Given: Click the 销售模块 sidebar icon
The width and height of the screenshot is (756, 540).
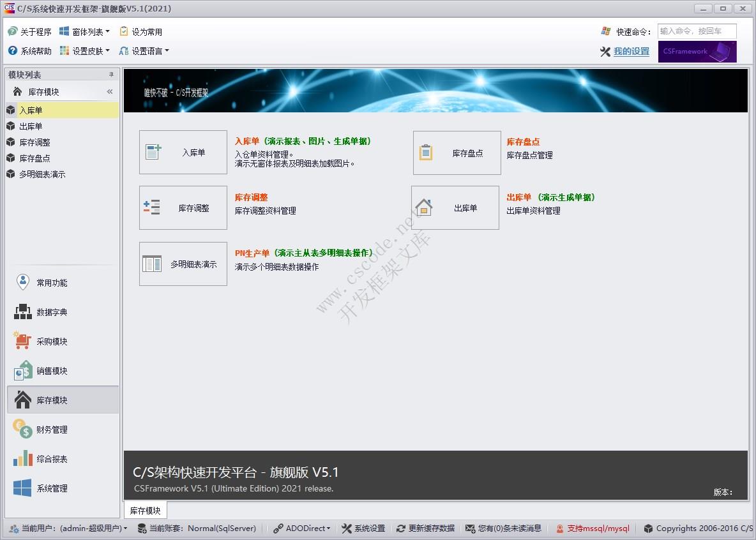Looking at the screenshot, I should click(x=22, y=370).
